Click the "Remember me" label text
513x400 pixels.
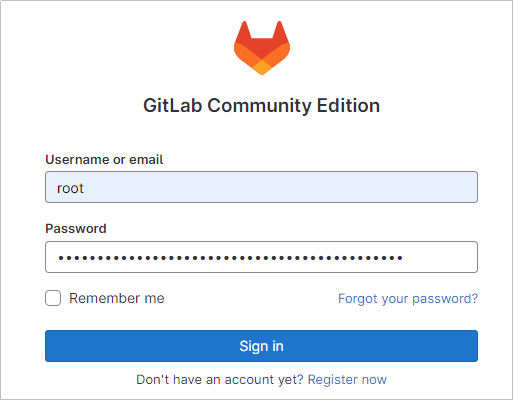pyautogui.click(x=117, y=298)
